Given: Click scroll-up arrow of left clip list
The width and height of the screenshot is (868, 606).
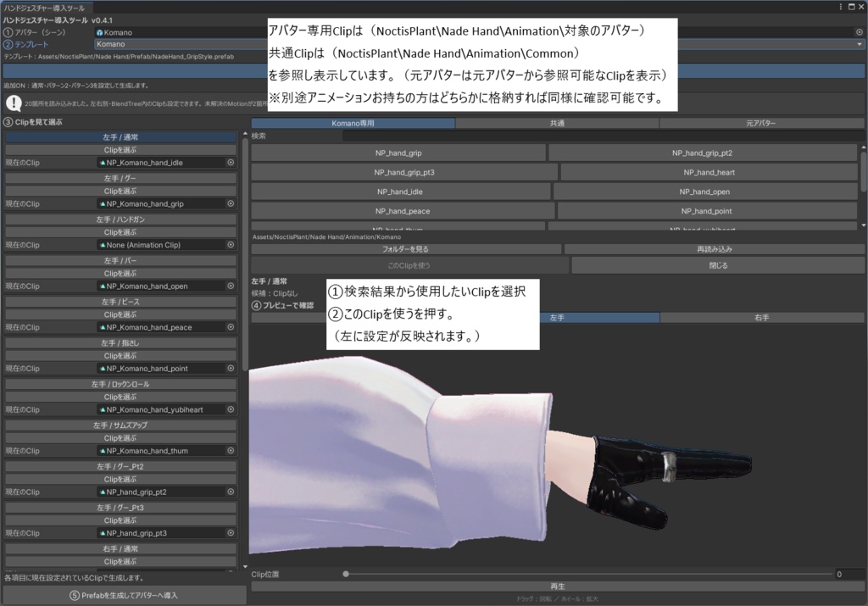Looking at the screenshot, I should (245, 135).
